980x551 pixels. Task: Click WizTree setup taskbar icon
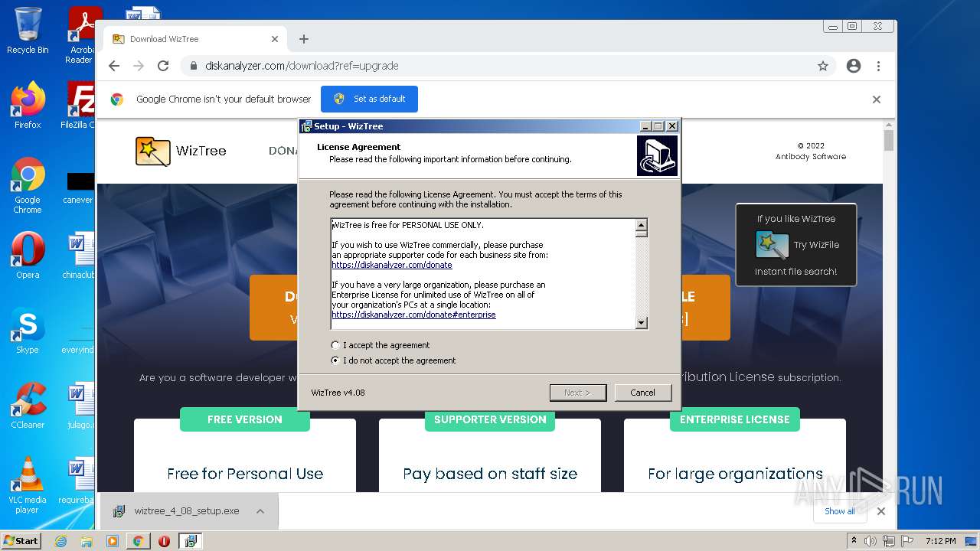pos(190,541)
